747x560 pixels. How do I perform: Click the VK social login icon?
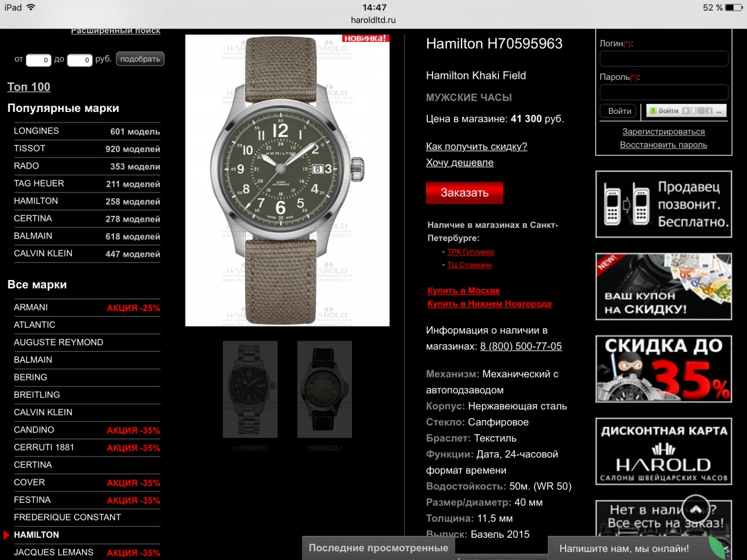point(686,110)
